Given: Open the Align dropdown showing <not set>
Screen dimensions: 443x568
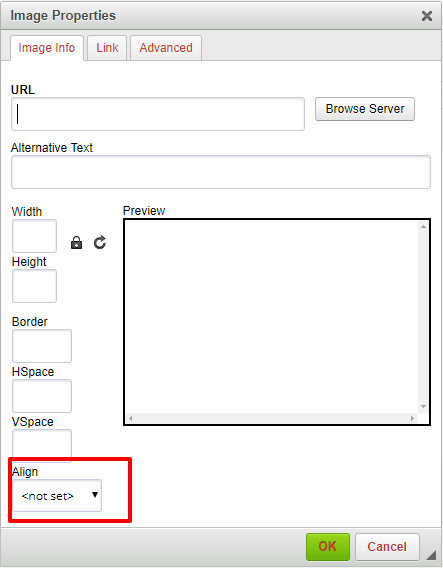Looking at the screenshot, I should [57, 496].
